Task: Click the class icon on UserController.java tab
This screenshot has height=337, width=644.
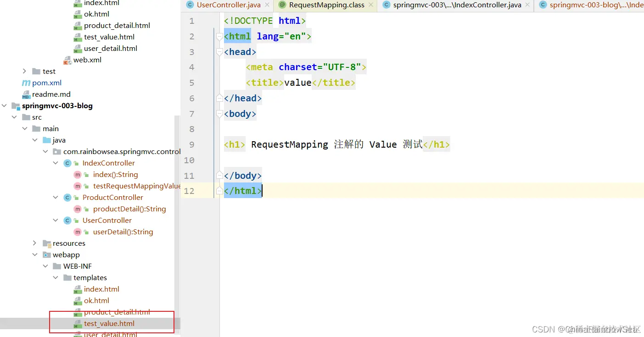Action: (190, 5)
